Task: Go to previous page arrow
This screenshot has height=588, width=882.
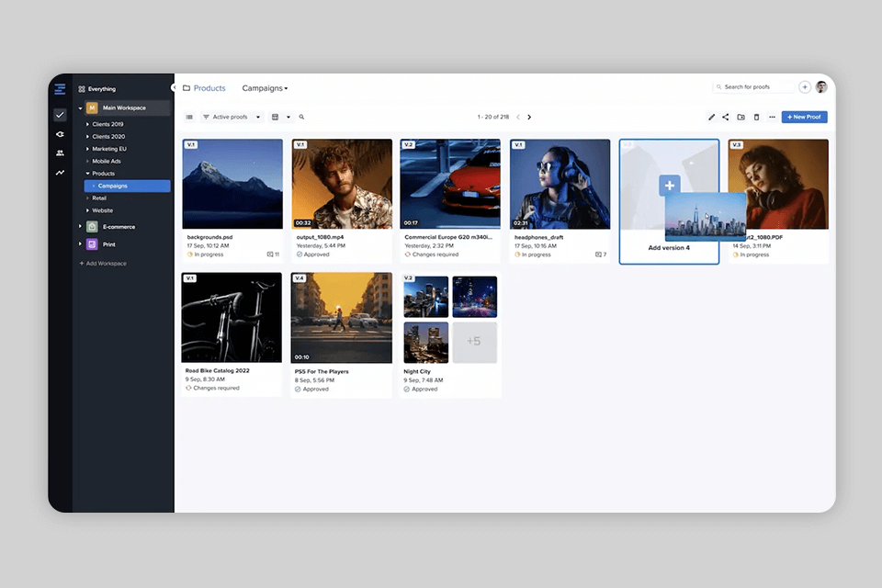Action: (x=518, y=117)
